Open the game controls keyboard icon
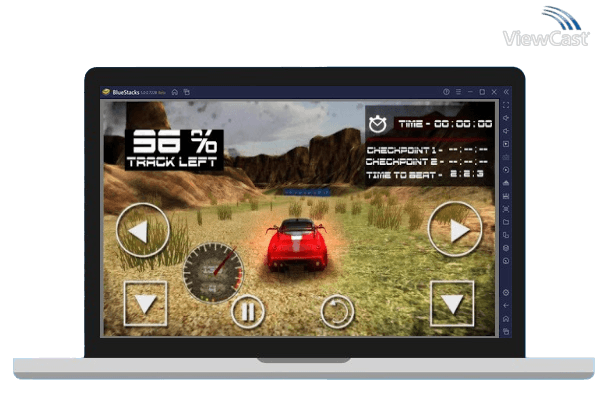 click(506, 157)
